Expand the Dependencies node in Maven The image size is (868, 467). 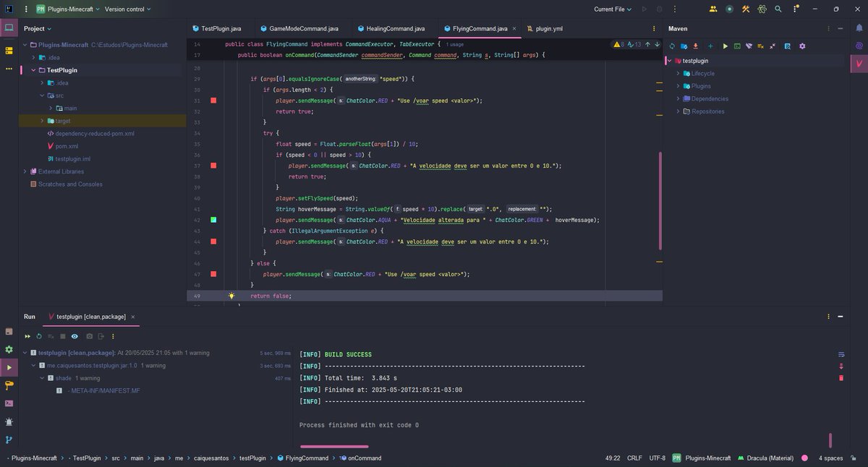point(678,98)
